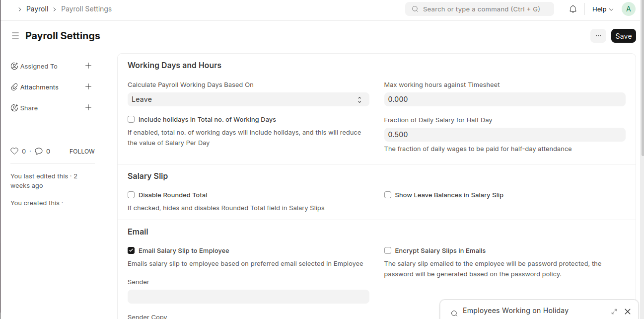The image size is (644, 319).
Task: Like the document with the heart icon
Action: click(x=14, y=151)
